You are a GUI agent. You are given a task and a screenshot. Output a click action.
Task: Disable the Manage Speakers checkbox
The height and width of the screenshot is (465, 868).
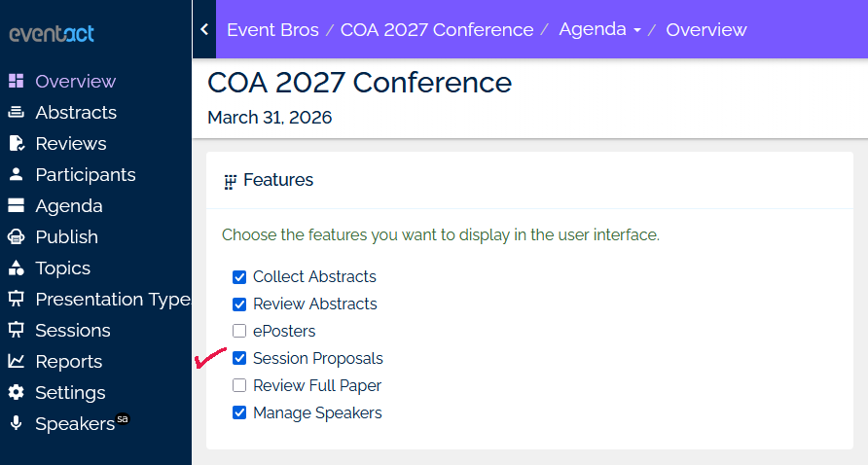click(239, 413)
